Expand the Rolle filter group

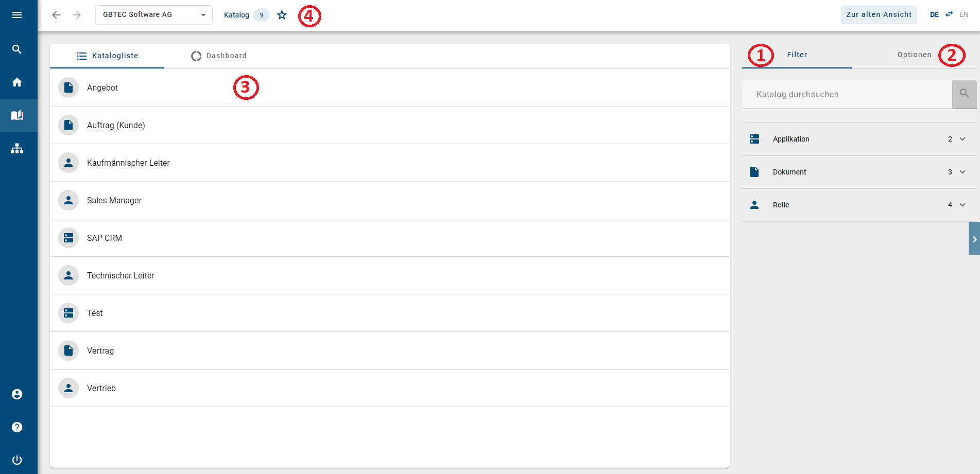(x=962, y=205)
